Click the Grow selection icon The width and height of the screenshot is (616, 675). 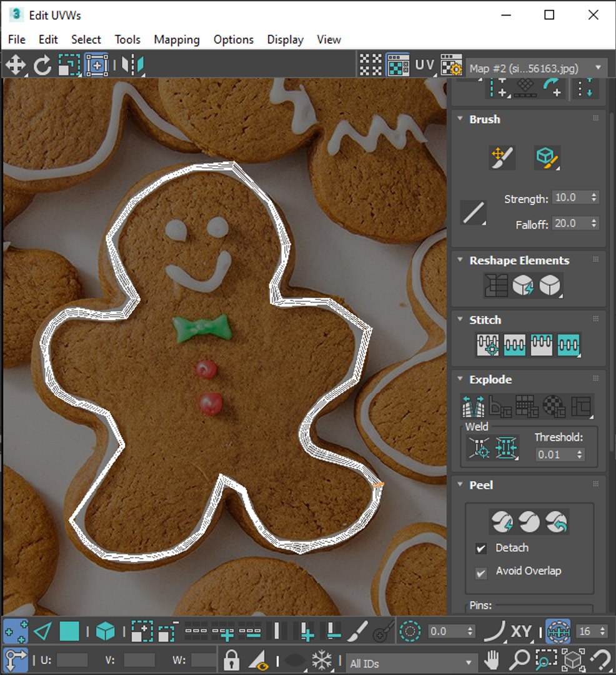142,632
